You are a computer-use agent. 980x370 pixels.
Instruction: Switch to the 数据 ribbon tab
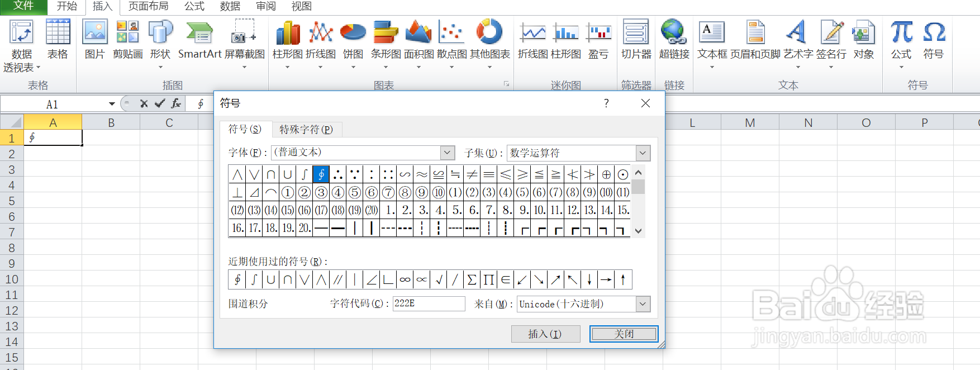[x=230, y=6]
